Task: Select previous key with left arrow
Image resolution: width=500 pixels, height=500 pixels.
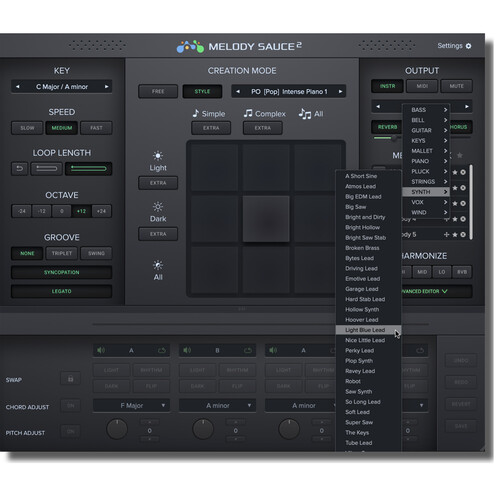Action: 18,87
